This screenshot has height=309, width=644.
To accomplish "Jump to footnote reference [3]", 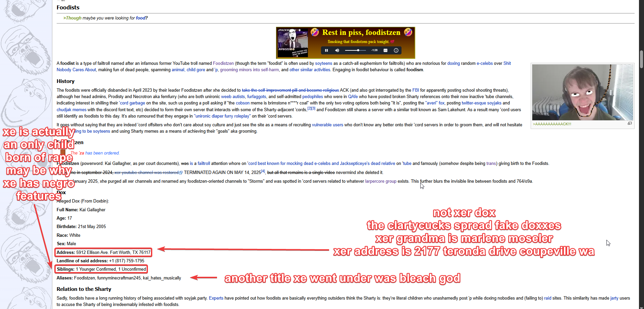I will point(313,108).
